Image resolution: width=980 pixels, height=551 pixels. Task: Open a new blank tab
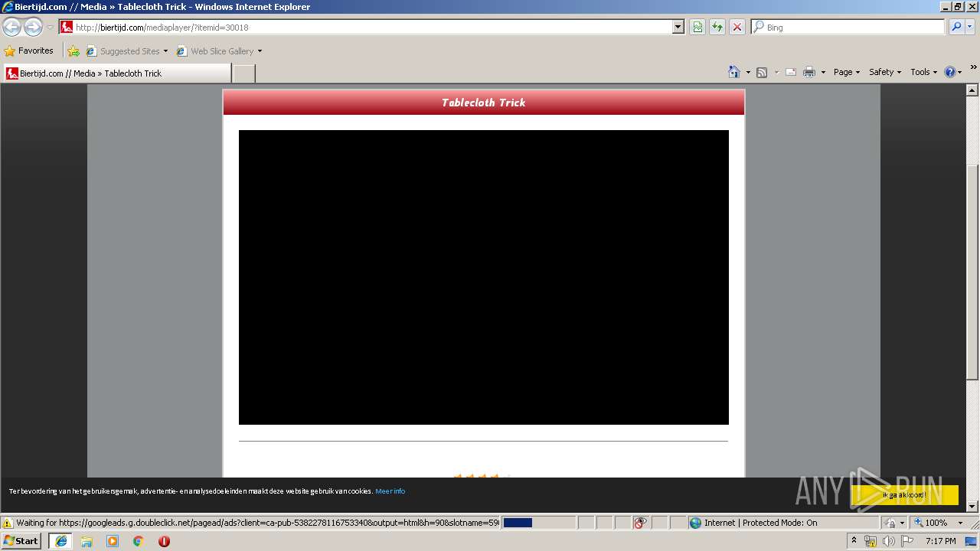(243, 73)
